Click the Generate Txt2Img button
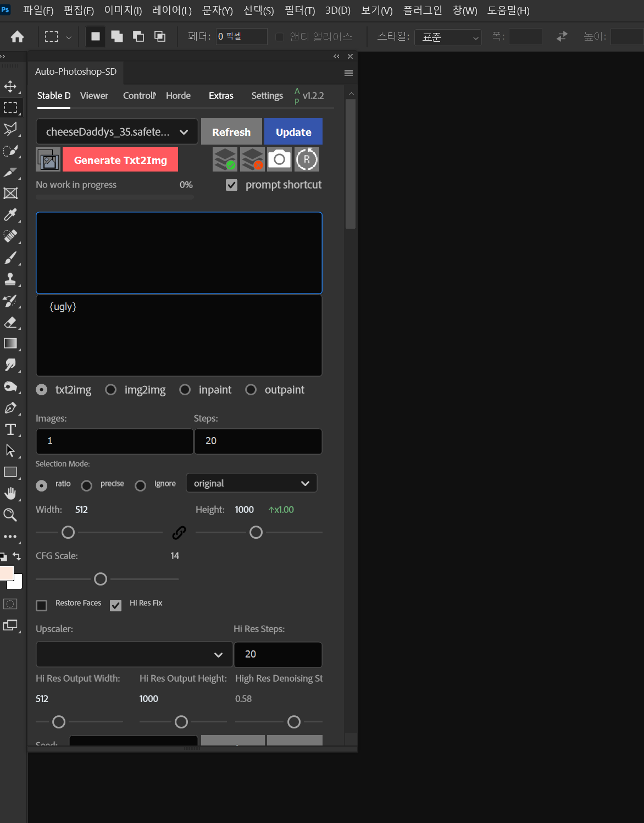 click(x=120, y=160)
